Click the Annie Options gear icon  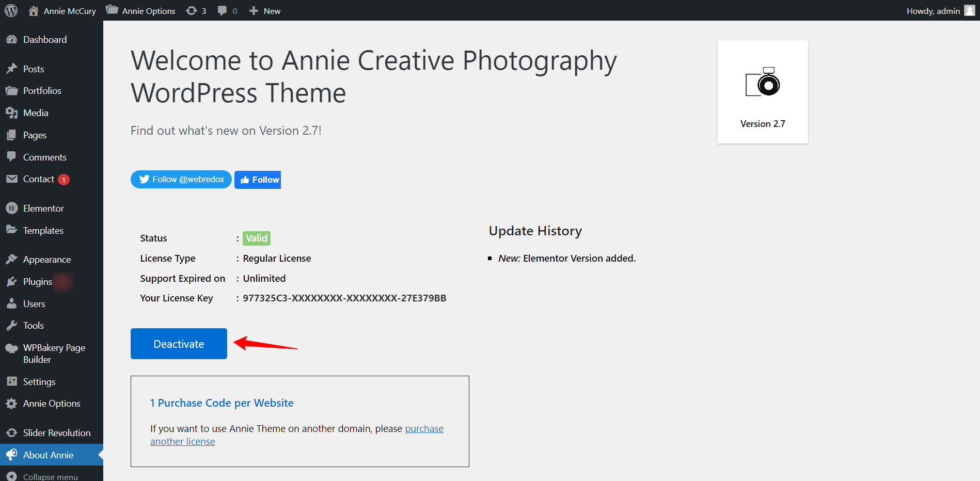[x=11, y=404]
